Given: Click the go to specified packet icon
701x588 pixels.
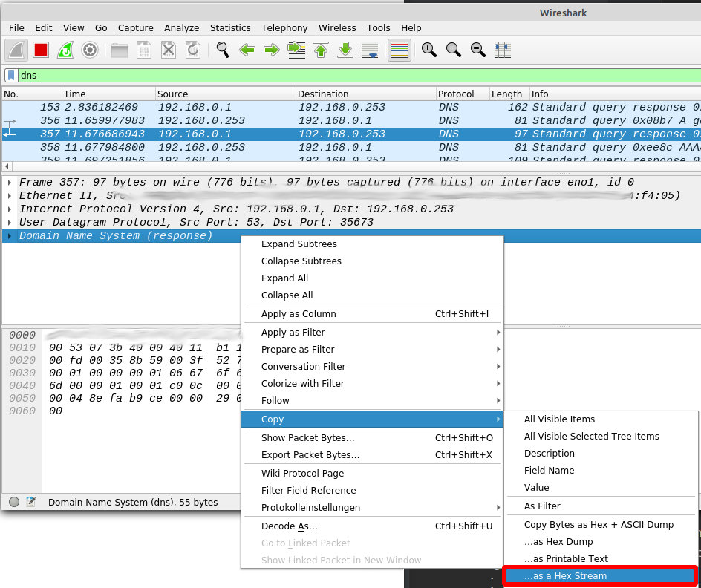Looking at the screenshot, I should 296,50.
